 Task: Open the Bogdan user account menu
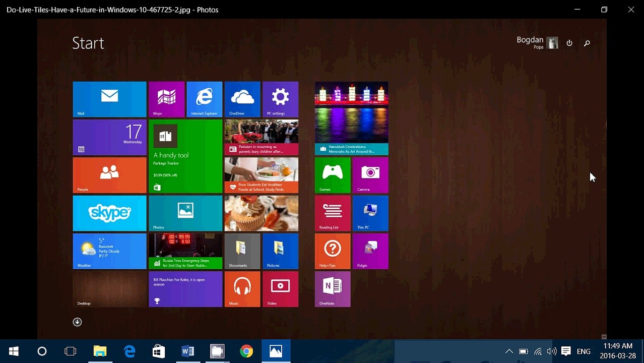[537, 43]
